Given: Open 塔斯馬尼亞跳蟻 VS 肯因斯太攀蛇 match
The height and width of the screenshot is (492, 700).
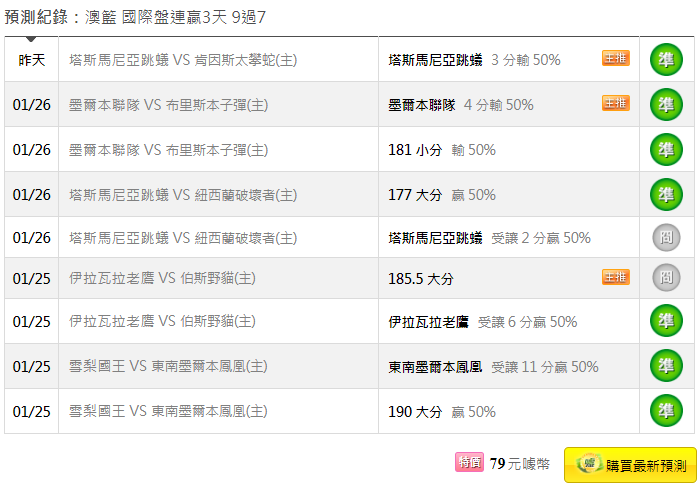Looking at the screenshot, I should tap(183, 60).
